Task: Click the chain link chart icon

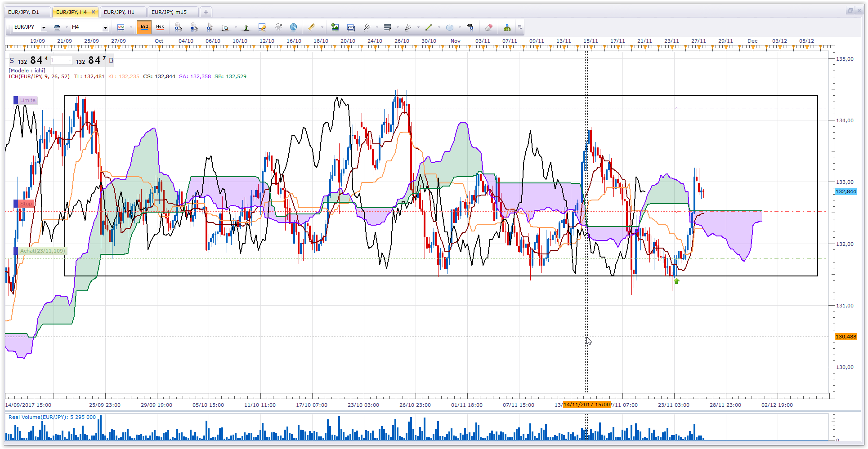Action: (x=57, y=27)
